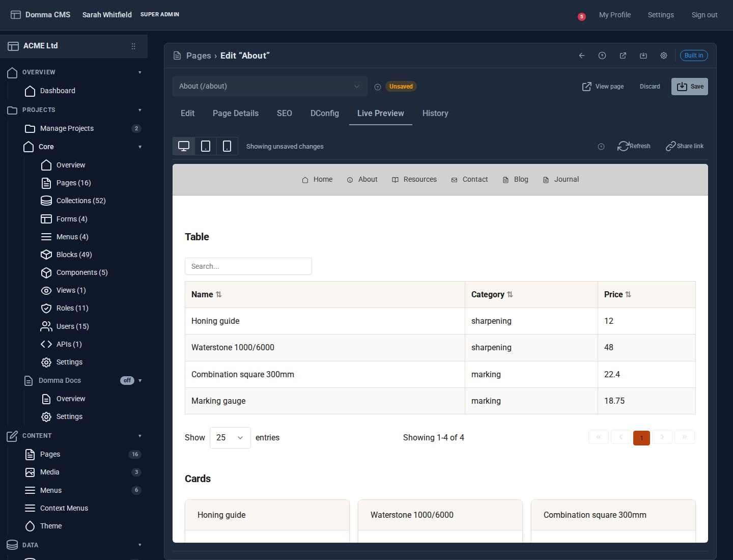Screen dimensions: 733x560
Task: Switch to the History tab
Action: pyautogui.click(x=435, y=114)
